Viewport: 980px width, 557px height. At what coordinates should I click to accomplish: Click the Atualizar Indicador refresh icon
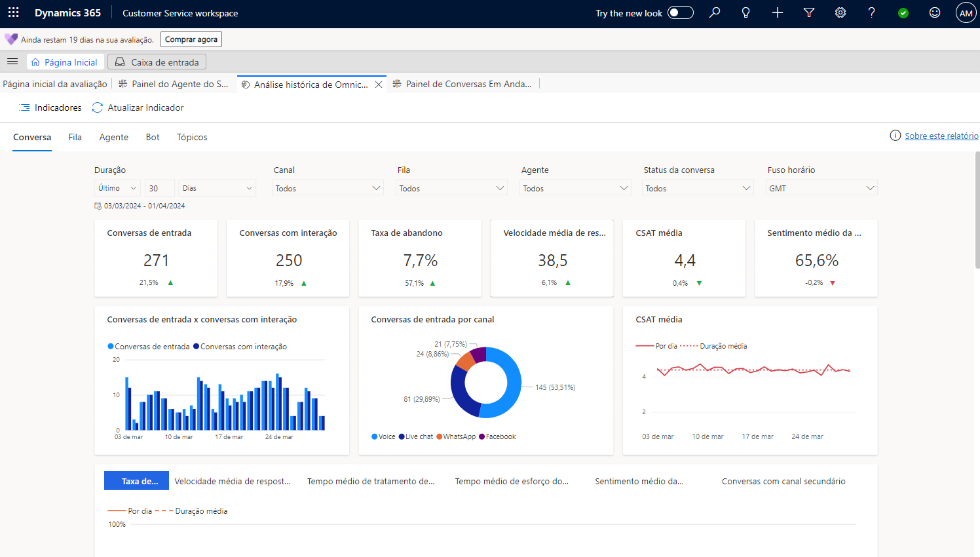98,107
